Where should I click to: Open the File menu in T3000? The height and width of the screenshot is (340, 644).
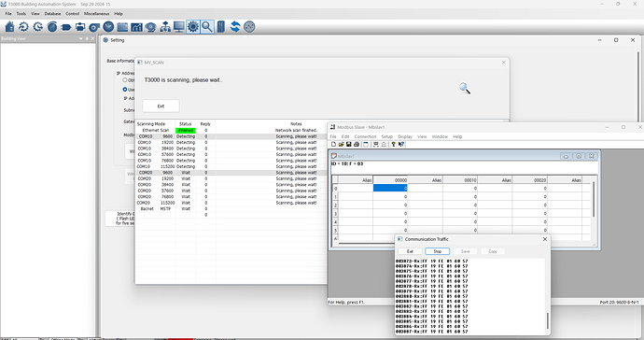(x=8, y=14)
